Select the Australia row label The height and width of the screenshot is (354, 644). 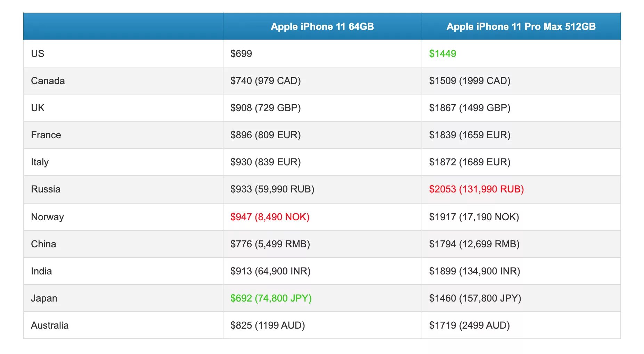click(x=50, y=326)
